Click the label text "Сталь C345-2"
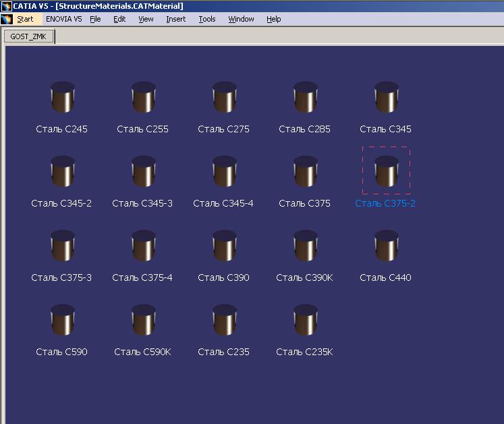 pyautogui.click(x=61, y=203)
